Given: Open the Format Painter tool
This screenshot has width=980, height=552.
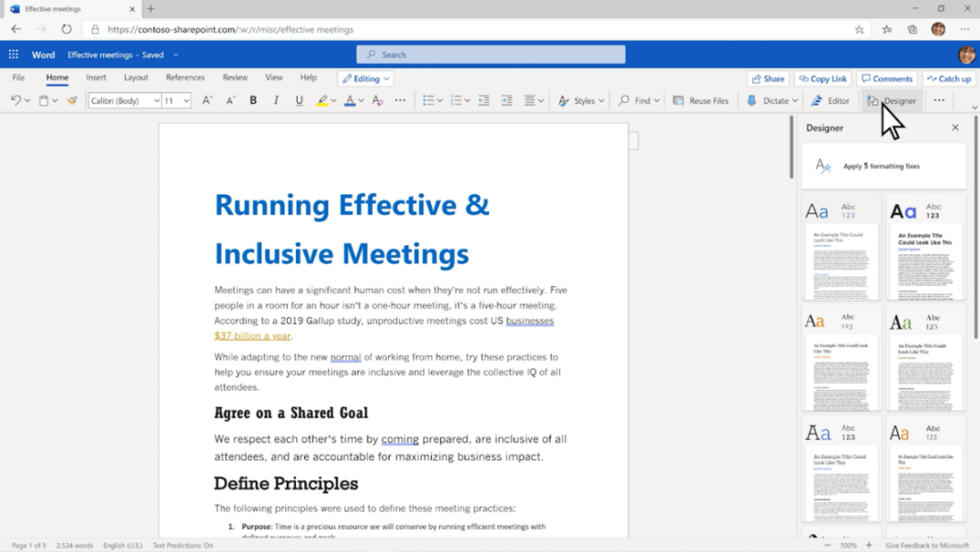Looking at the screenshot, I should coord(71,100).
